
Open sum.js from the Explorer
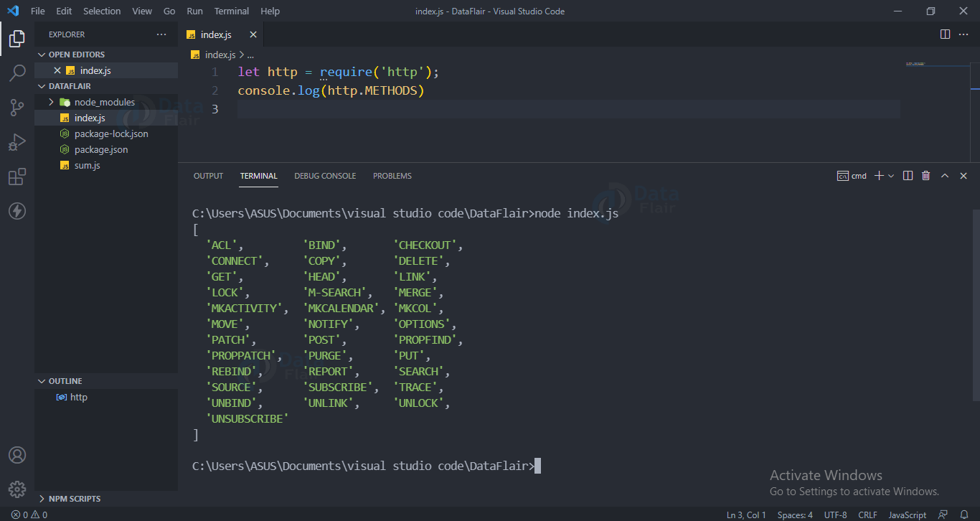click(86, 165)
